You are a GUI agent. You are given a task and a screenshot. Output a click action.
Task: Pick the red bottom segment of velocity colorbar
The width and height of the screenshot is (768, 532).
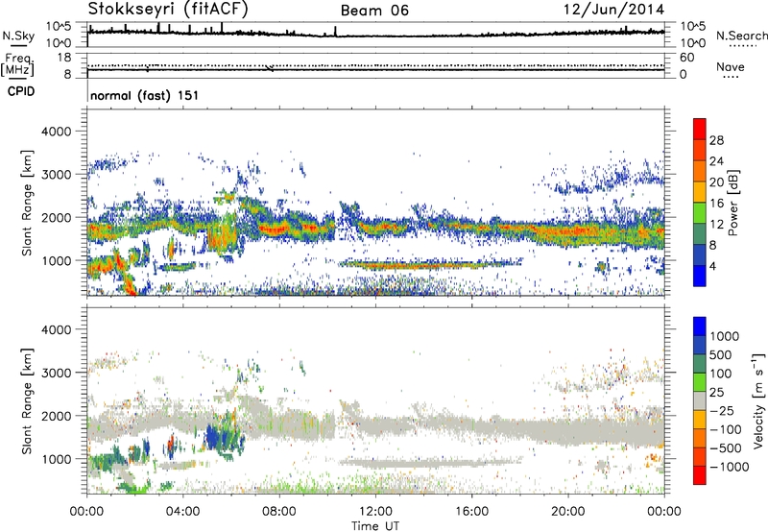700,475
